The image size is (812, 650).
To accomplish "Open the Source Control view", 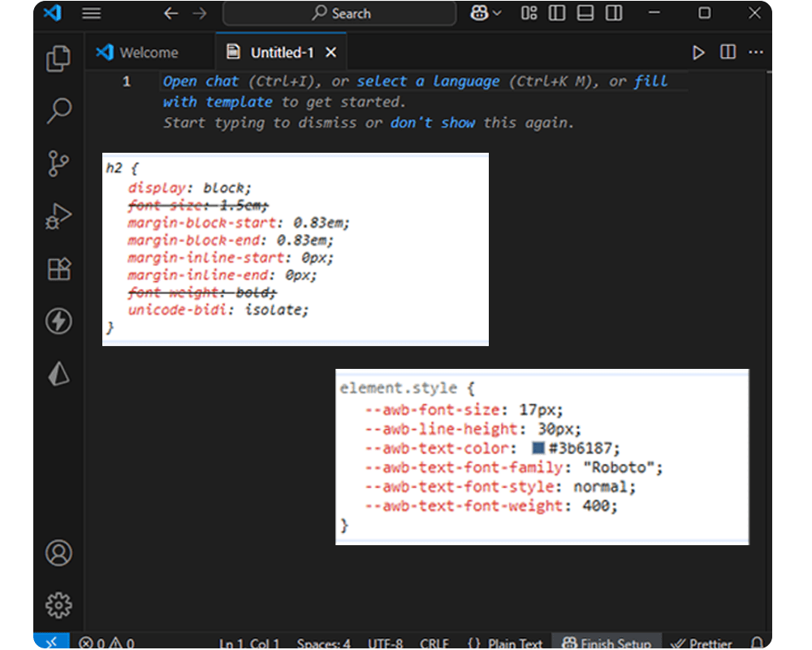I will pos(58,164).
